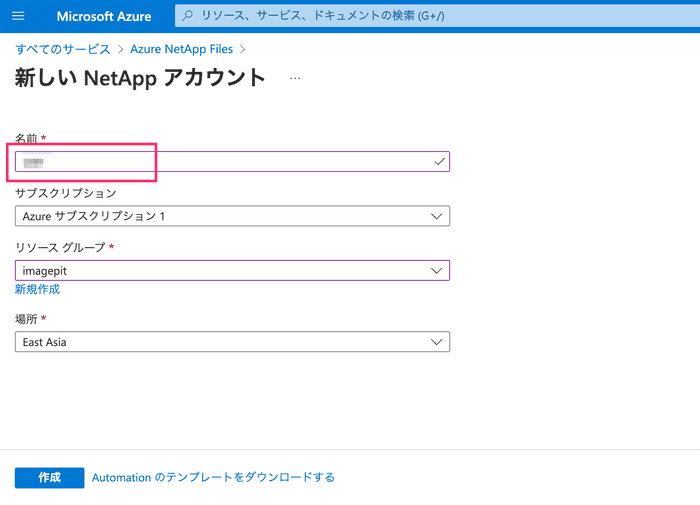The image size is (700, 505).
Task: Click the 作成 create button
Action: [x=50, y=478]
